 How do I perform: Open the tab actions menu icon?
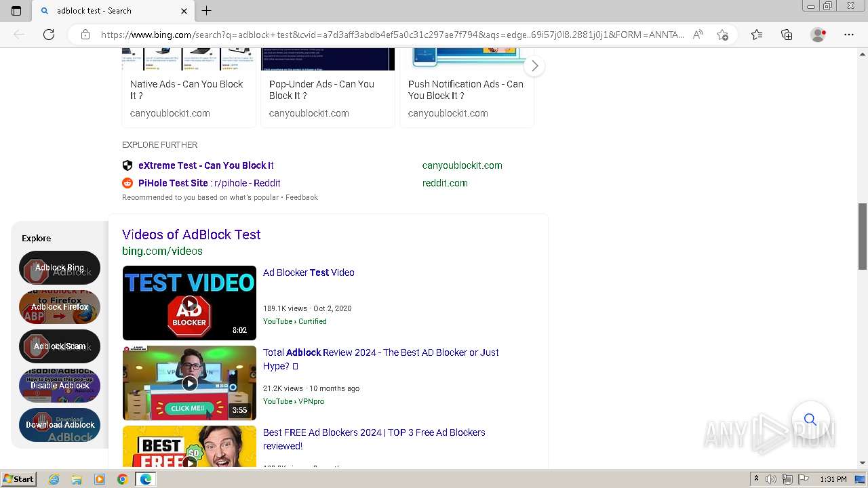point(16,11)
